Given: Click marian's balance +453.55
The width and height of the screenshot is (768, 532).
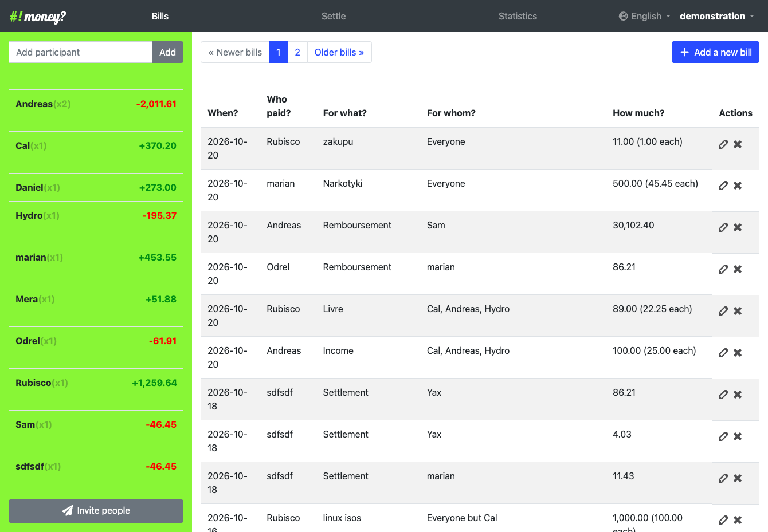Looking at the screenshot, I should tap(157, 257).
